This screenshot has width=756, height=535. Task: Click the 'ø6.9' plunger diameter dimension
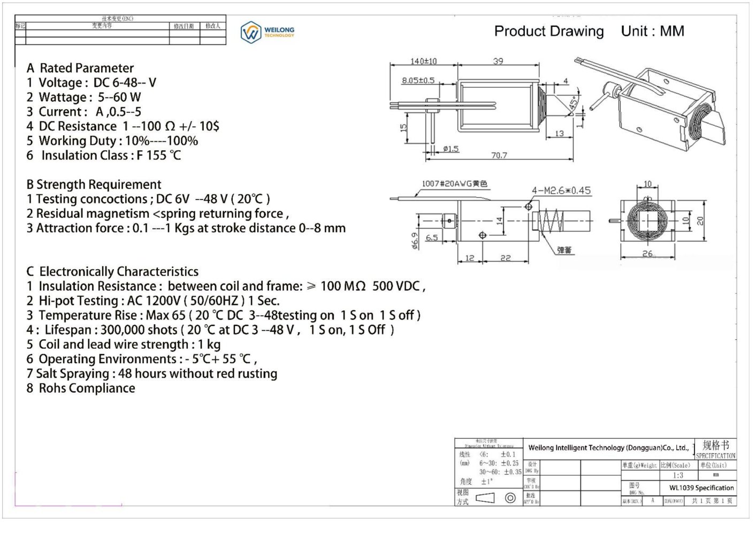[x=415, y=242]
